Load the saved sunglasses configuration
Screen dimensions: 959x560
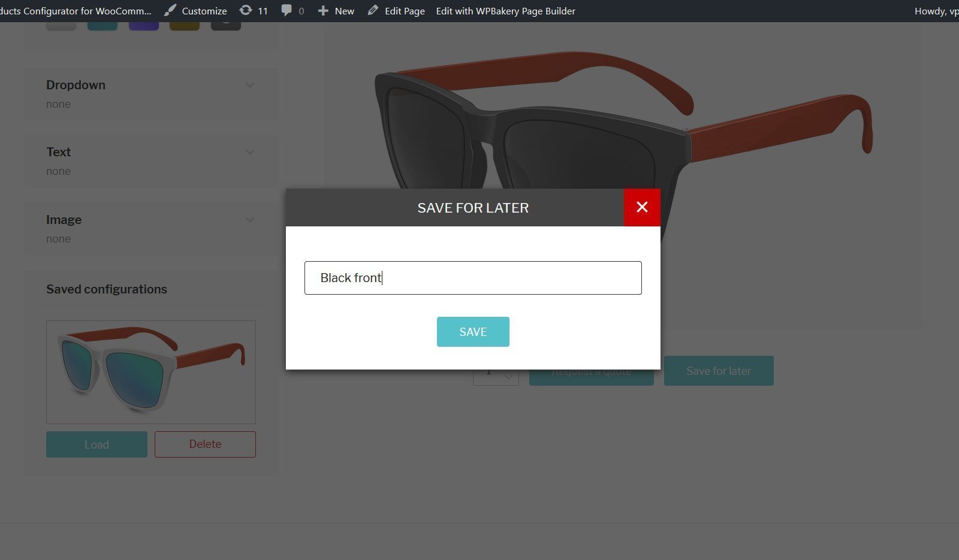tap(96, 444)
